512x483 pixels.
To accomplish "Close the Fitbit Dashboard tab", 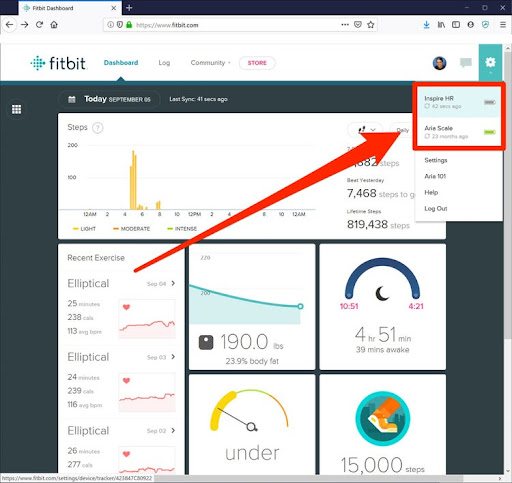I will pyautogui.click(x=114, y=8).
